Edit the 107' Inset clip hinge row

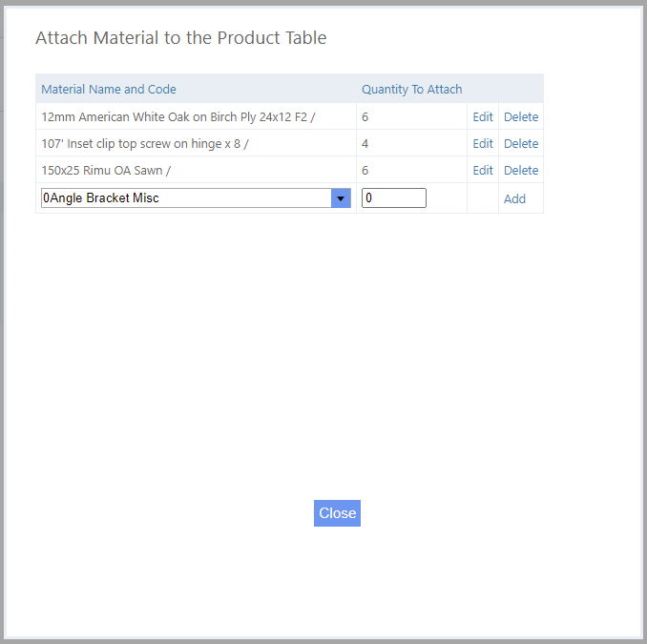pos(483,143)
